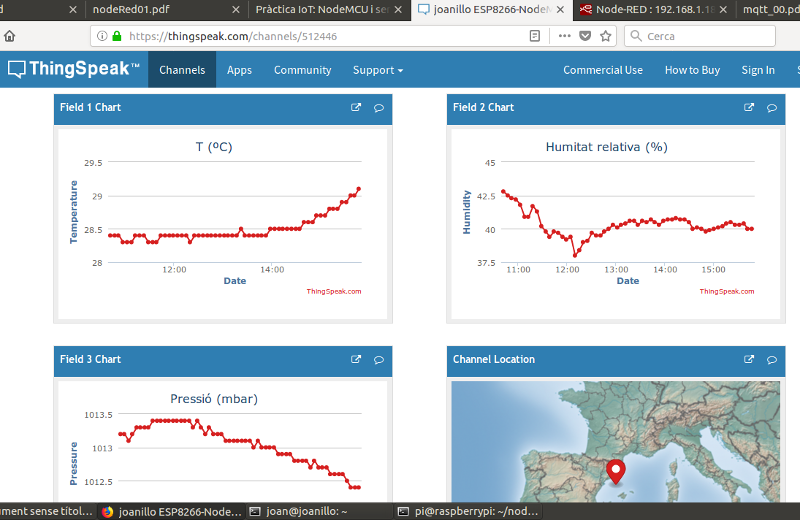Switch to the nodeRed01.pdf tab

(x=130, y=9)
